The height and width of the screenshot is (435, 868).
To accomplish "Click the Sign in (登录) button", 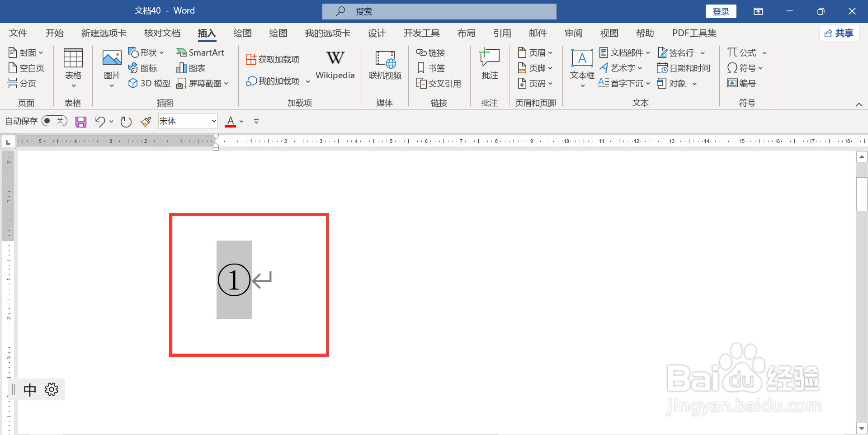I will tap(721, 11).
